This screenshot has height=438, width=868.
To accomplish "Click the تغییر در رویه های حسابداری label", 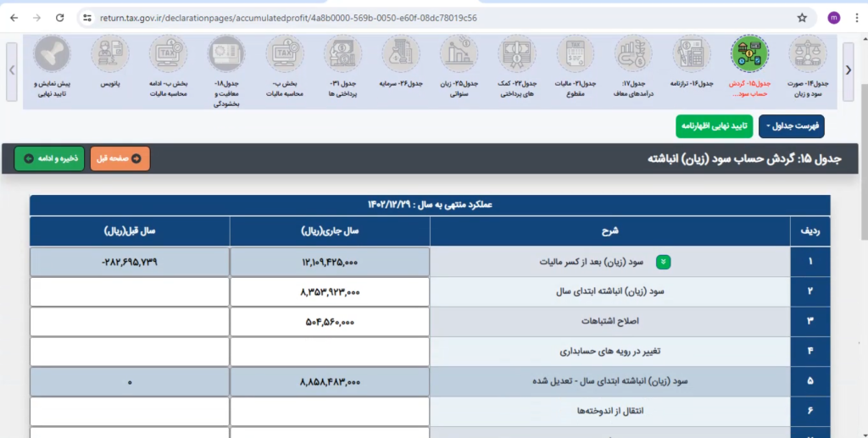I will (610, 352).
